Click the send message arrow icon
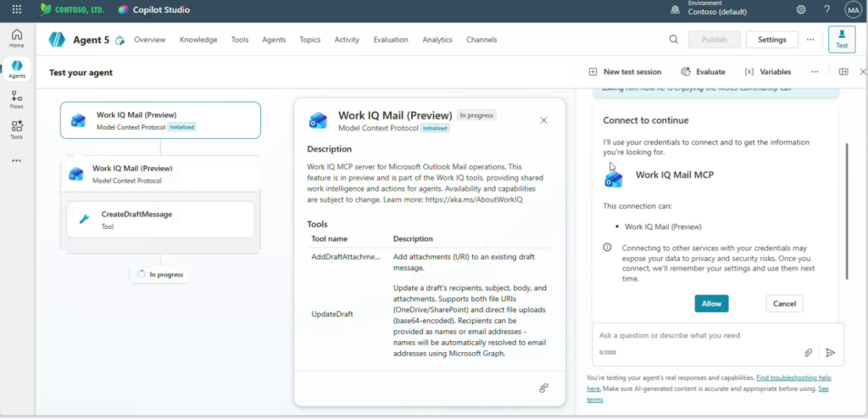This screenshot has width=868, height=419. click(831, 352)
